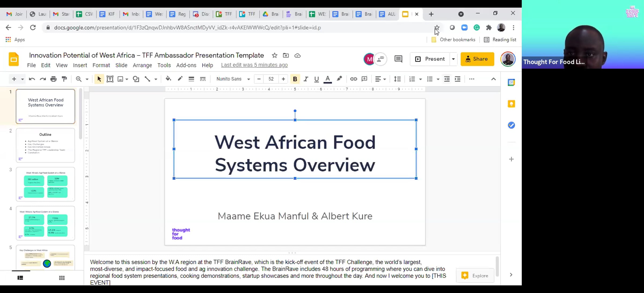Select the text box tool
Image resolution: width=644 pixels, height=293 pixels.
coord(110,79)
